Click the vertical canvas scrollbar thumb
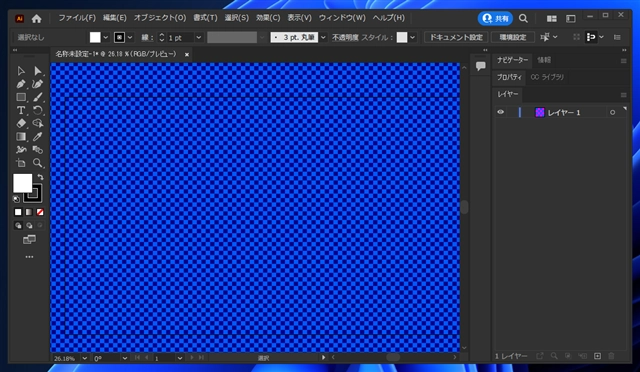Image resolution: width=640 pixels, height=372 pixels. 464,207
